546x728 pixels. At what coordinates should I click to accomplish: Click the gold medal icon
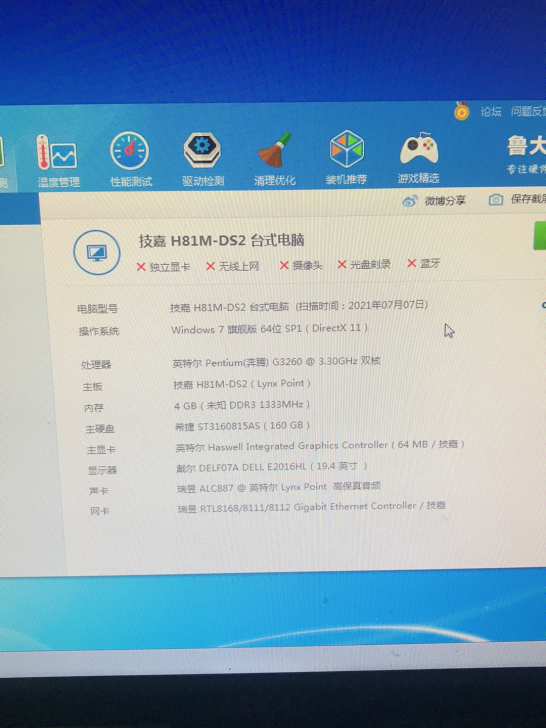pos(462,110)
